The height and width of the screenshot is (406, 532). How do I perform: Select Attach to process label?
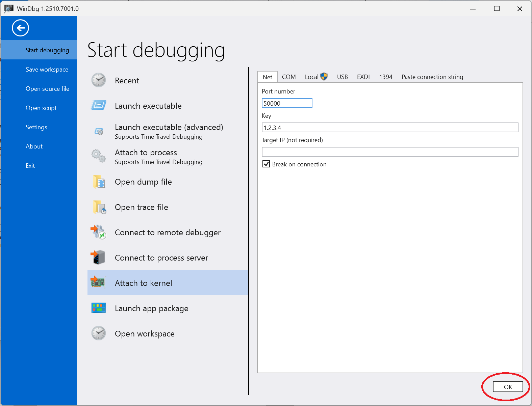click(146, 153)
